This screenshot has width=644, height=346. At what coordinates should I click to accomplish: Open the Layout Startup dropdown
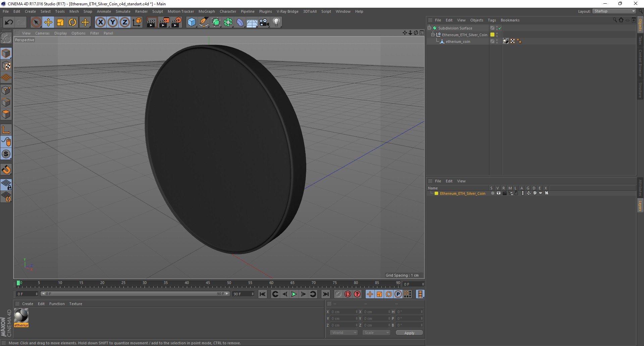(614, 11)
